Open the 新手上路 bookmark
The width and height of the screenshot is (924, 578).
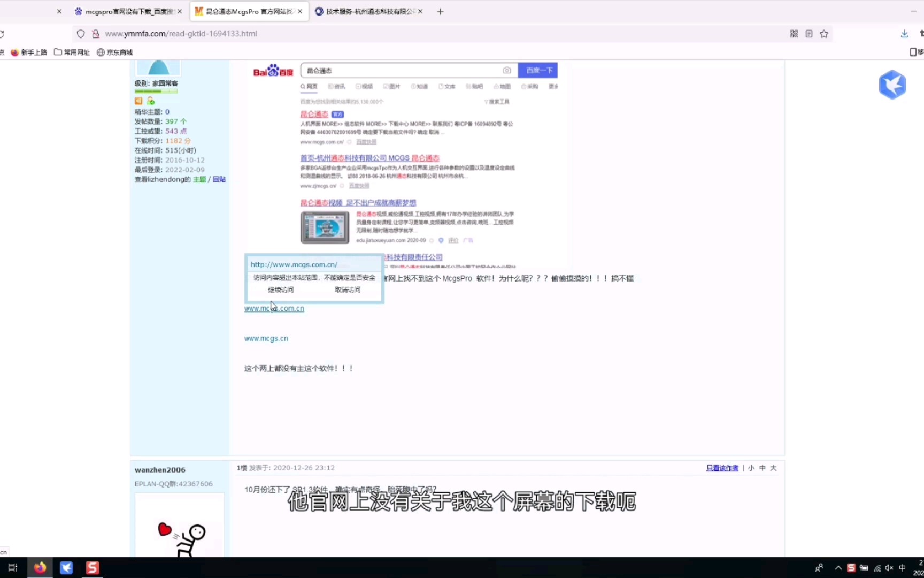point(29,52)
